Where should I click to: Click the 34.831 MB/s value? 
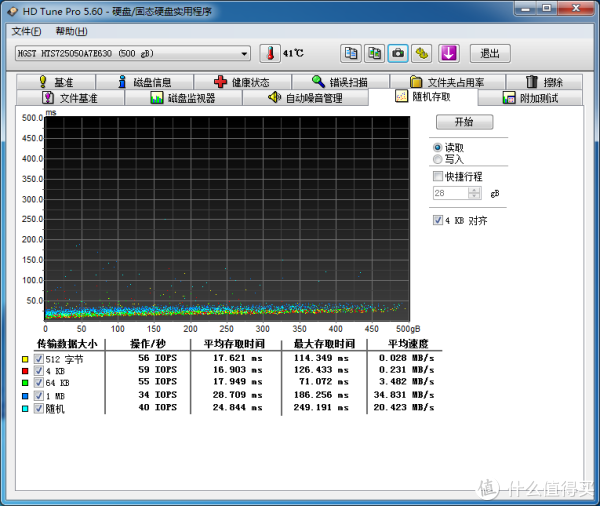[404, 395]
